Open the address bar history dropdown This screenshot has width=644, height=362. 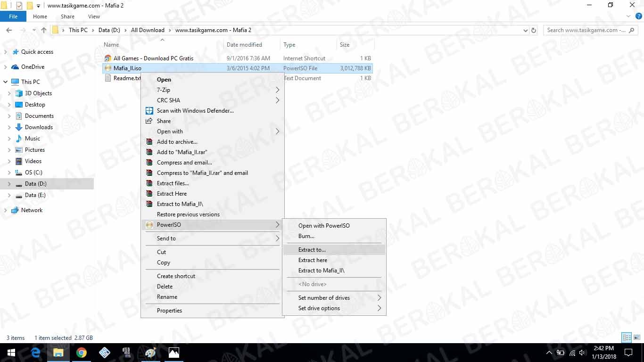click(526, 30)
